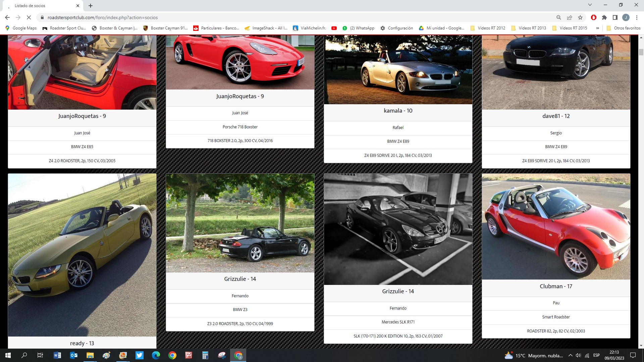Open the Particulares - Banco bookmark
This screenshot has height=362, width=644.
tap(216, 28)
